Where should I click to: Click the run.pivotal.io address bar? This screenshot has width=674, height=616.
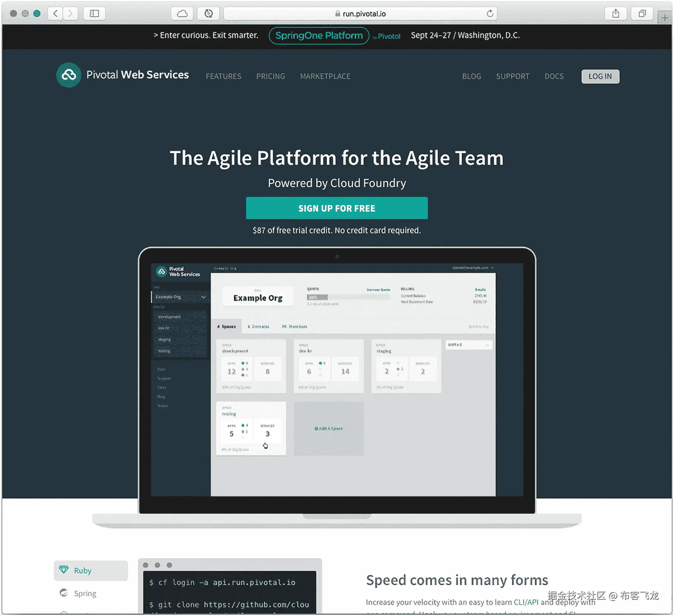[x=360, y=14]
